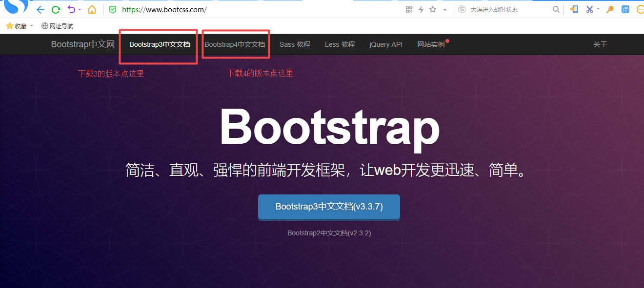Viewport: 644px width, 288px height.
Task: Open 网站实例 nav item
Action: (431, 44)
